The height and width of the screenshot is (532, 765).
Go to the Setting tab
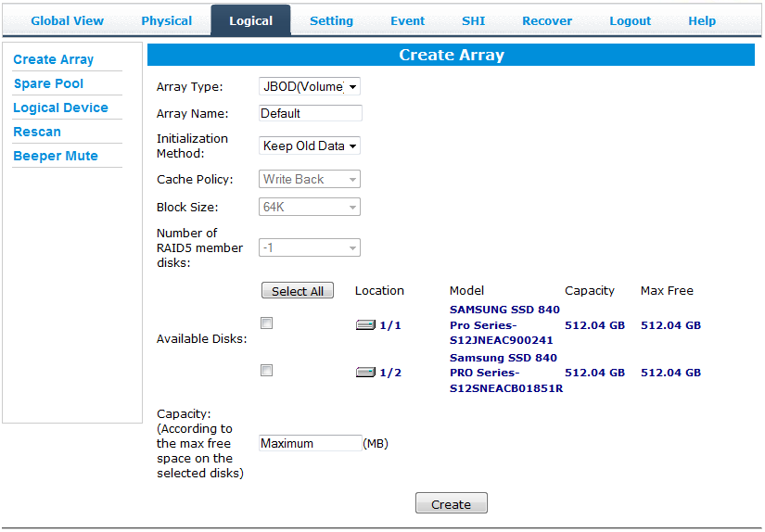(x=331, y=20)
